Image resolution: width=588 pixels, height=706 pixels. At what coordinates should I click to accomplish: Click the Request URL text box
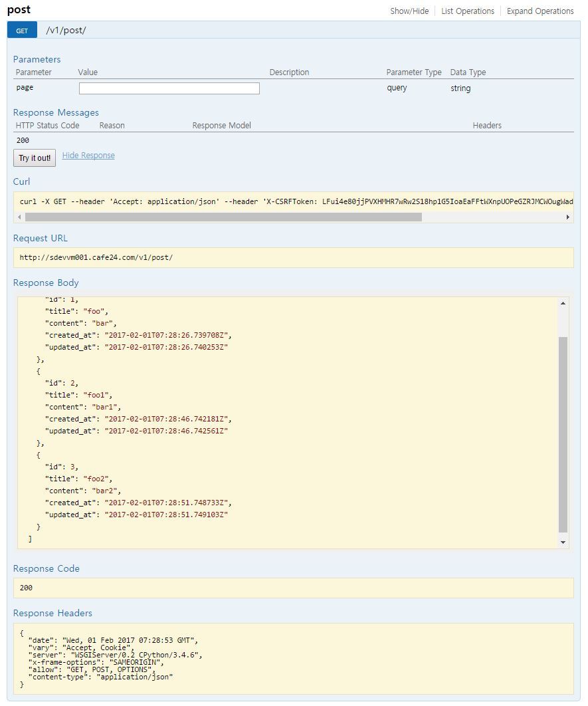tap(292, 257)
